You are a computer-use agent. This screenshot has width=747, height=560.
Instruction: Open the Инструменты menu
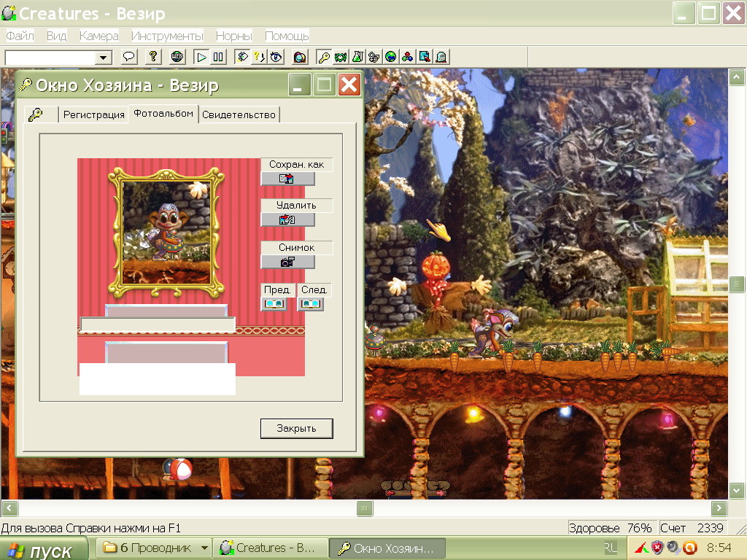167,36
